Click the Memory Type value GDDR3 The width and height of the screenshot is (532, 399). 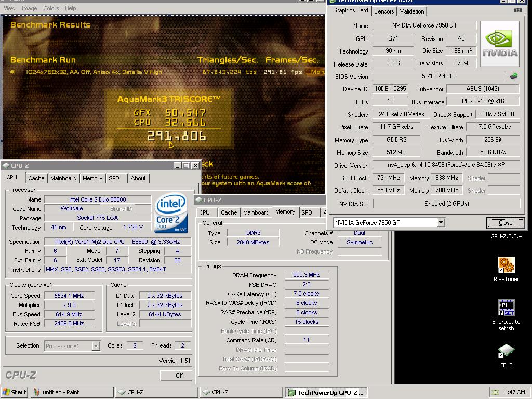pyautogui.click(x=396, y=140)
